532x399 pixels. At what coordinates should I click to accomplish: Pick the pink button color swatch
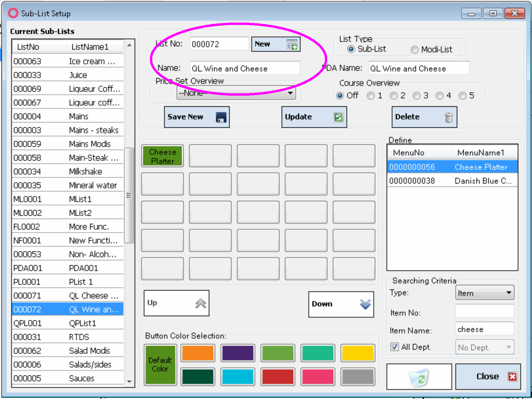click(318, 377)
